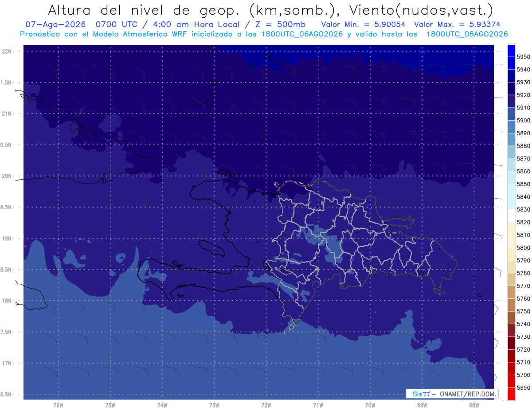Click the 5860 colorbar value
Image resolution: width=532 pixels, height=411 pixels.
coord(523,171)
